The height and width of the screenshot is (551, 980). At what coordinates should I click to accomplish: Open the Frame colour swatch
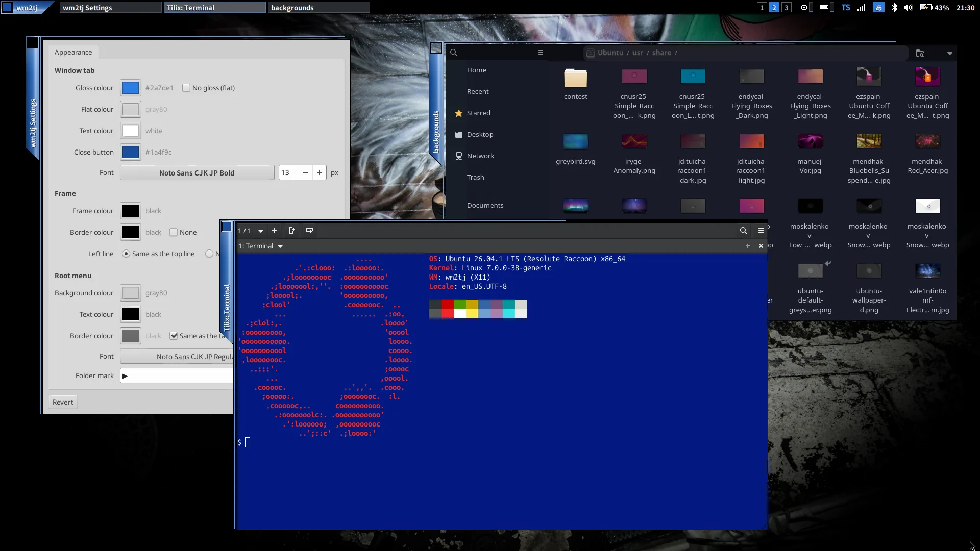click(x=131, y=211)
